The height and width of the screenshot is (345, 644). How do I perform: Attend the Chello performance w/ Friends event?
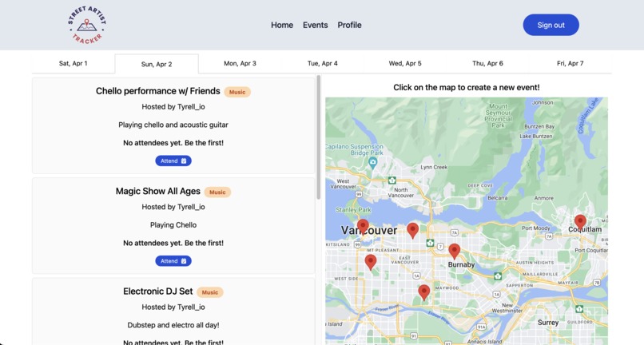point(173,161)
